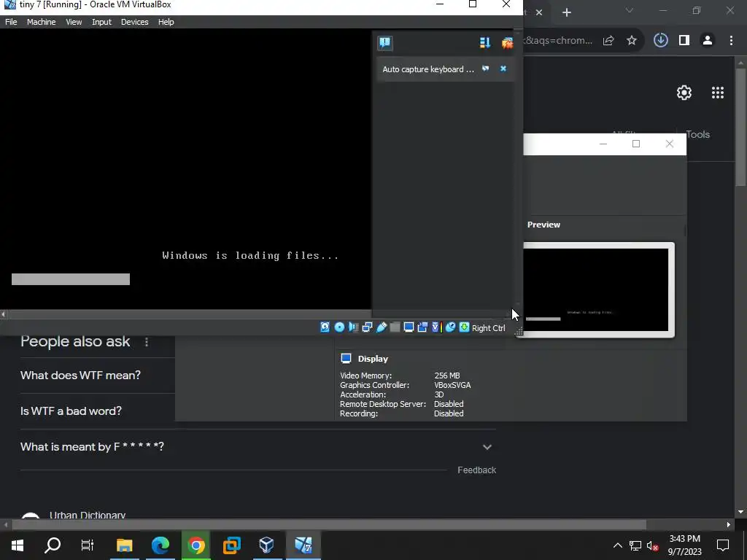The height and width of the screenshot is (560, 747).
Task: Toggle the notification center icon
Action: coord(385,43)
